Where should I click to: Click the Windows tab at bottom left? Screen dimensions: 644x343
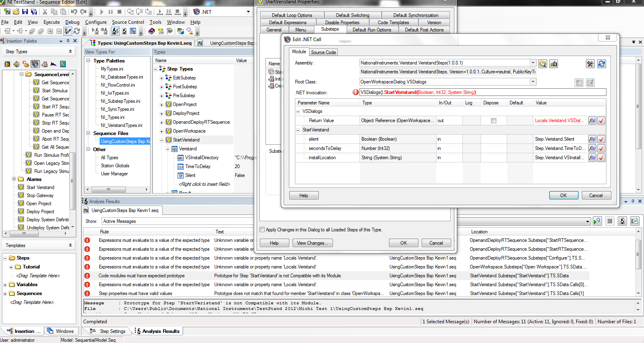pos(61,331)
